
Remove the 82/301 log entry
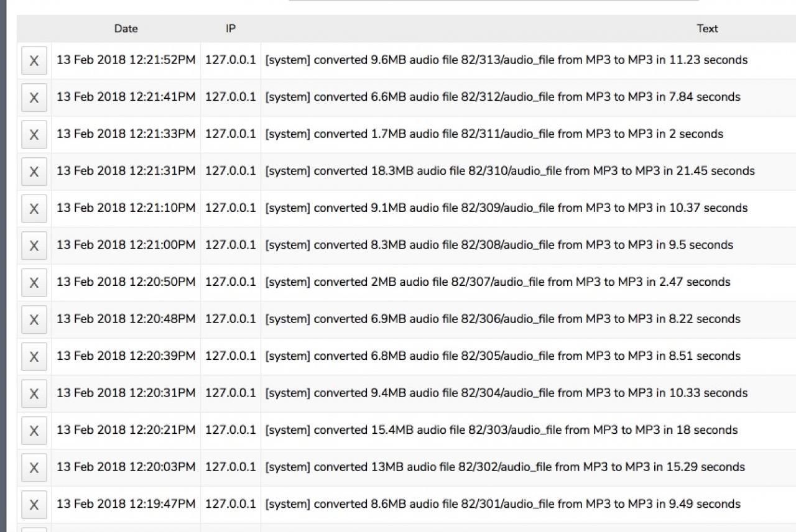coord(34,505)
